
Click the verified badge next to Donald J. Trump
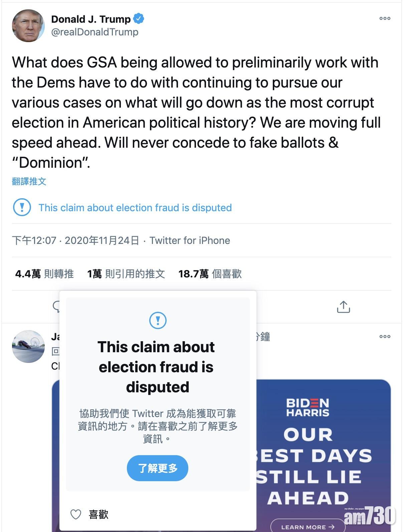(139, 19)
